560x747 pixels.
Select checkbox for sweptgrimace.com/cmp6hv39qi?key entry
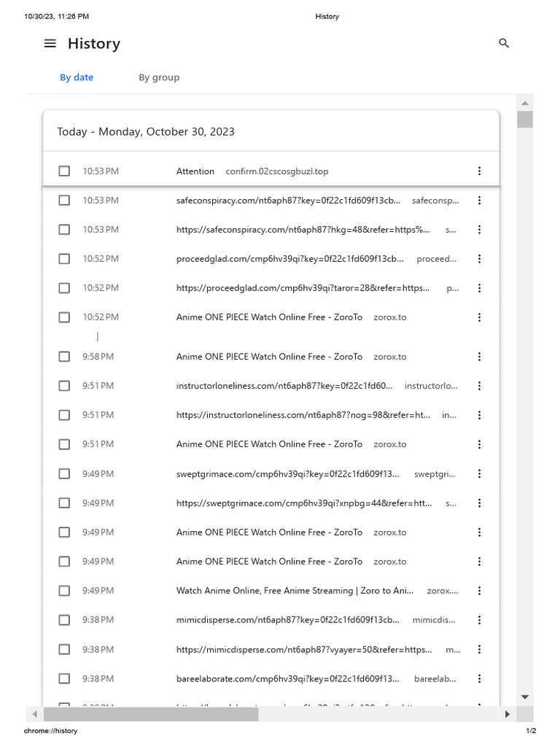(x=64, y=473)
